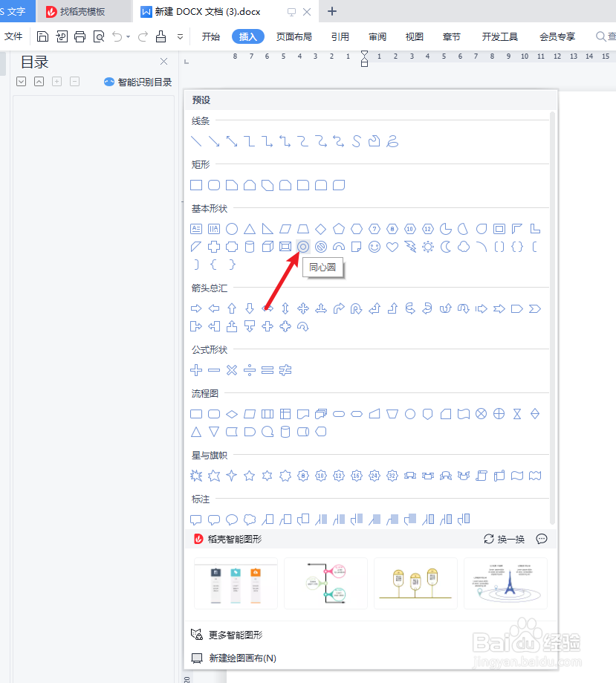Refresh smart graphics with 换一换
Screen dimensions: 616x683
pos(505,539)
